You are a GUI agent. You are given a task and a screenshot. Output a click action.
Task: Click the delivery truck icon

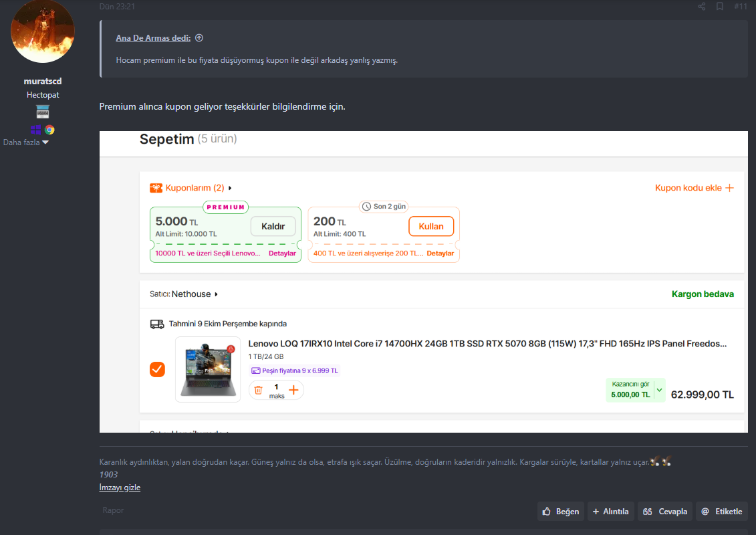pos(157,324)
